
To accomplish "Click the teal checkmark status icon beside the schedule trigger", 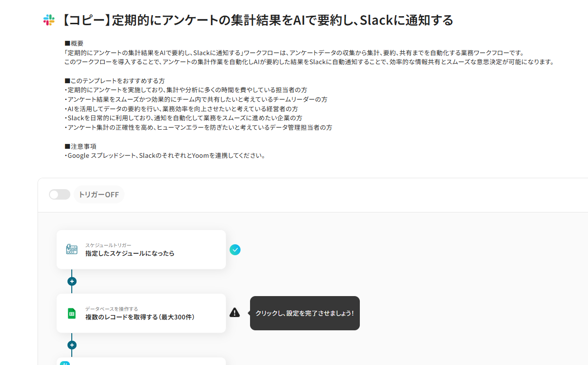I will tap(235, 250).
